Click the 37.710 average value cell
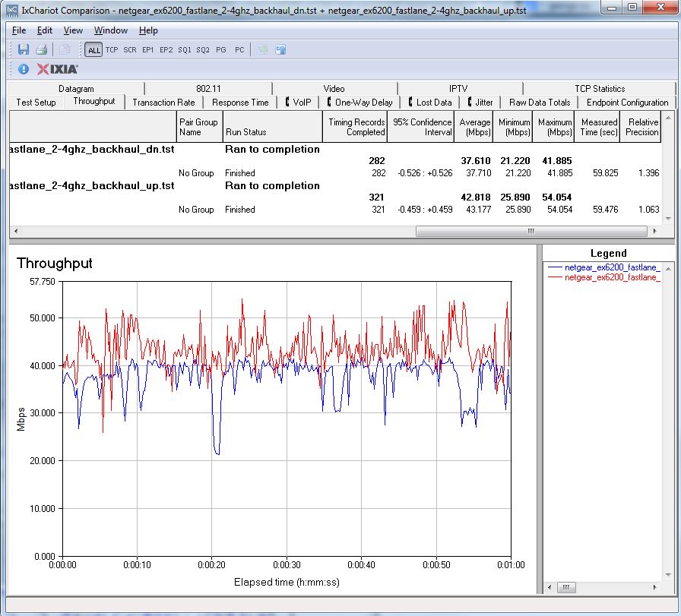The height and width of the screenshot is (616, 681). coord(479,173)
